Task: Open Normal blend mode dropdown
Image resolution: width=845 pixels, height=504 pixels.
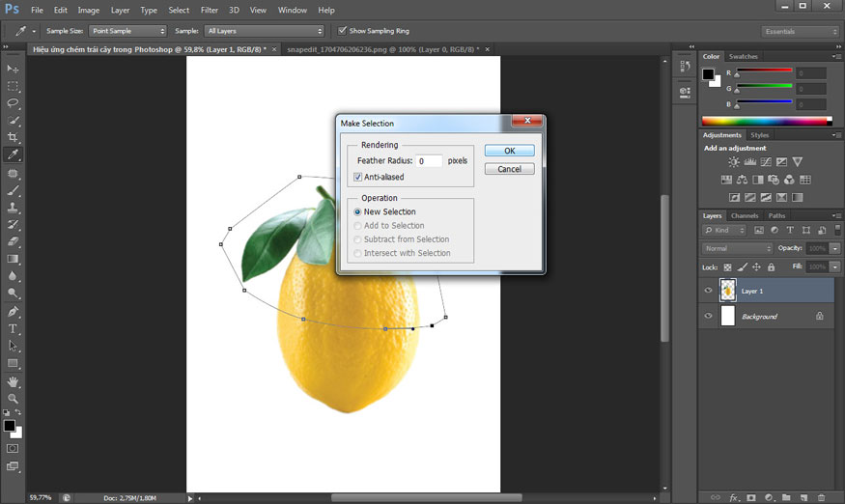Action: point(737,248)
